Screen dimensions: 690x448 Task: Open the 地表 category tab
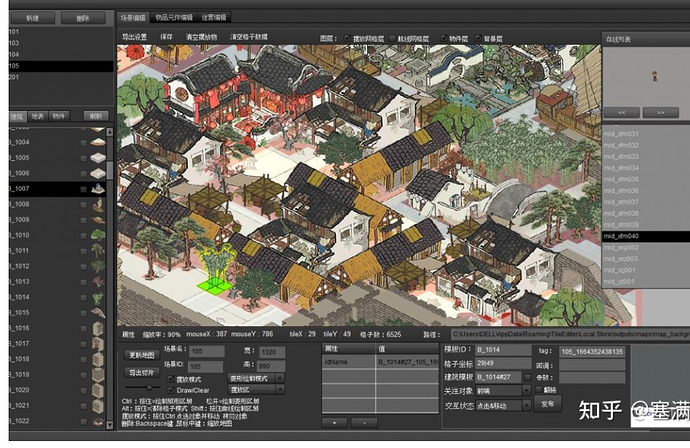38,116
